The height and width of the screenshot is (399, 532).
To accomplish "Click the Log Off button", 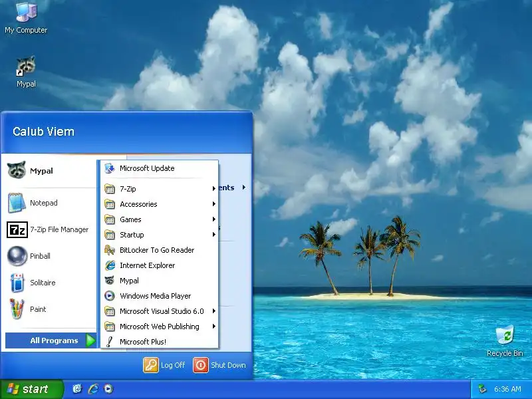I will (164, 365).
